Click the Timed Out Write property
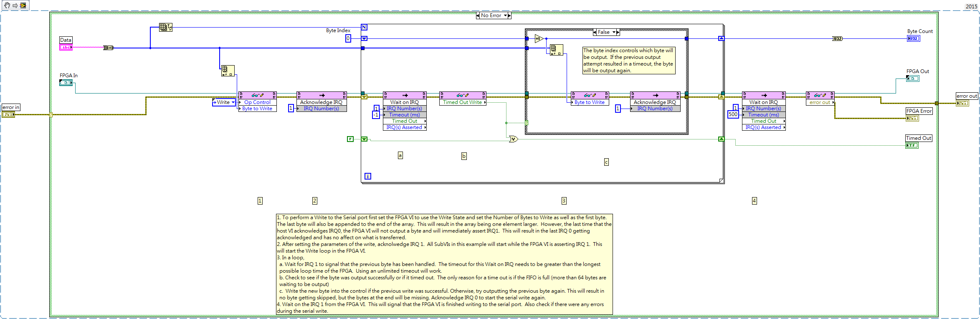The image size is (980, 319). [x=463, y=102]
